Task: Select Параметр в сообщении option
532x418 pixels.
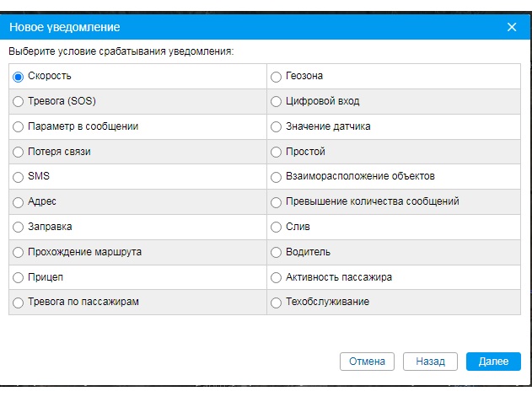Action: (19, 126)
